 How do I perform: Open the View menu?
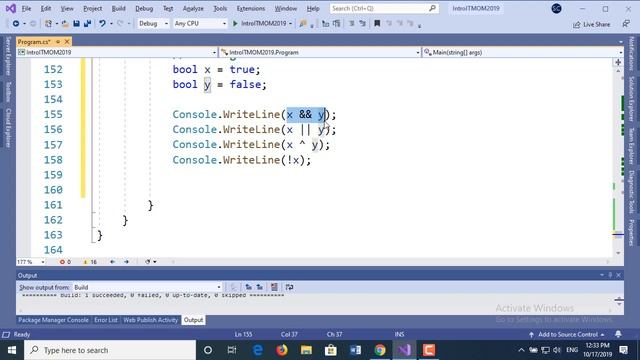(67, 8)
